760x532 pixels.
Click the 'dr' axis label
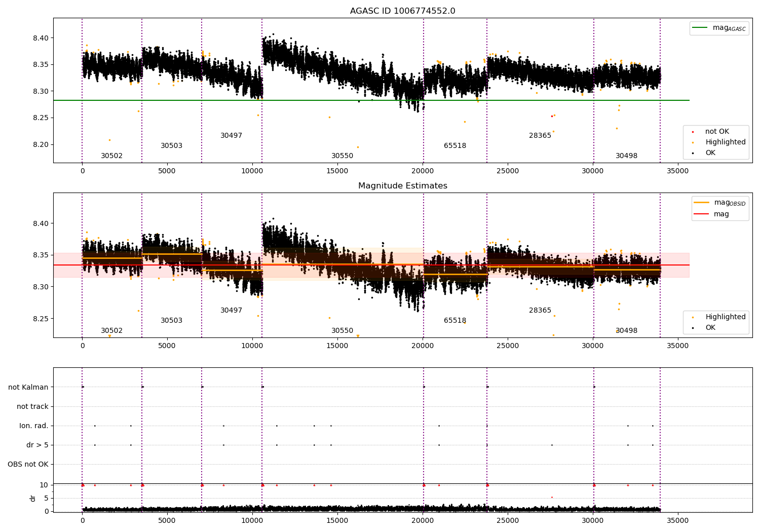tap(33, 498)
